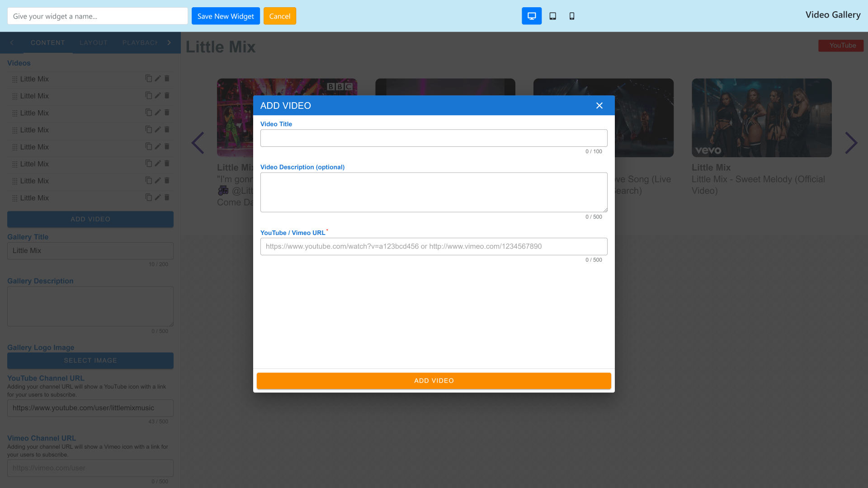The width and height of the screenshot is (868, 488).
Task: Grab drag handle of first Videos list row
Action: 14,80
